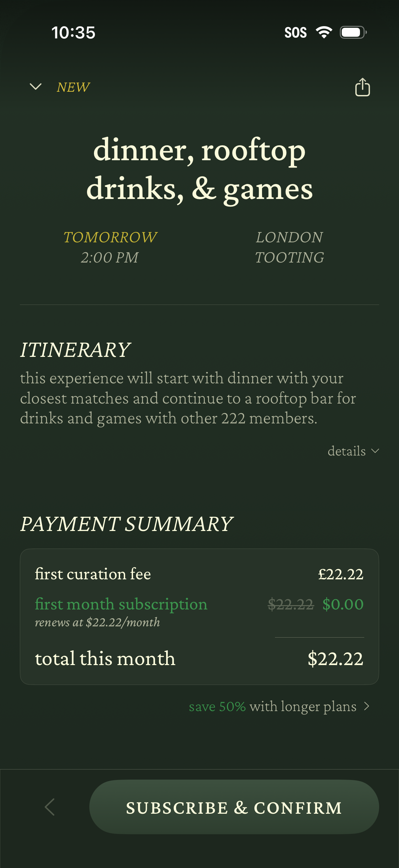399x868 pixels.
Task: Tap the Itinerary description text
Action: (x=188, y=398)
